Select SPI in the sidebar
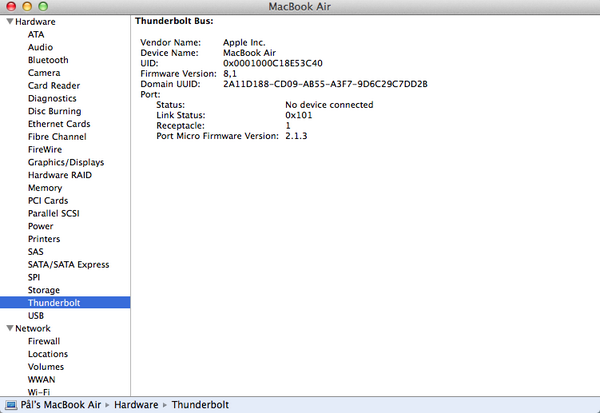600x413 pixels. [34, 277]
